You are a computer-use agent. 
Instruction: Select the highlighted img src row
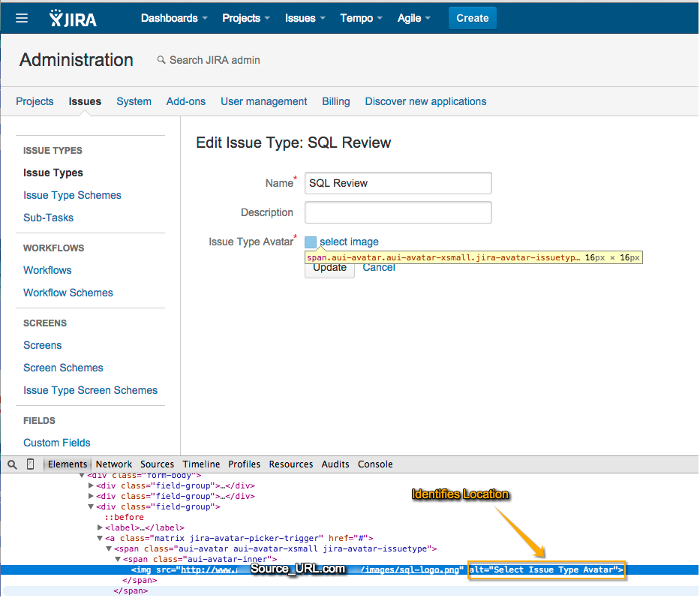[x=350, y=569]
